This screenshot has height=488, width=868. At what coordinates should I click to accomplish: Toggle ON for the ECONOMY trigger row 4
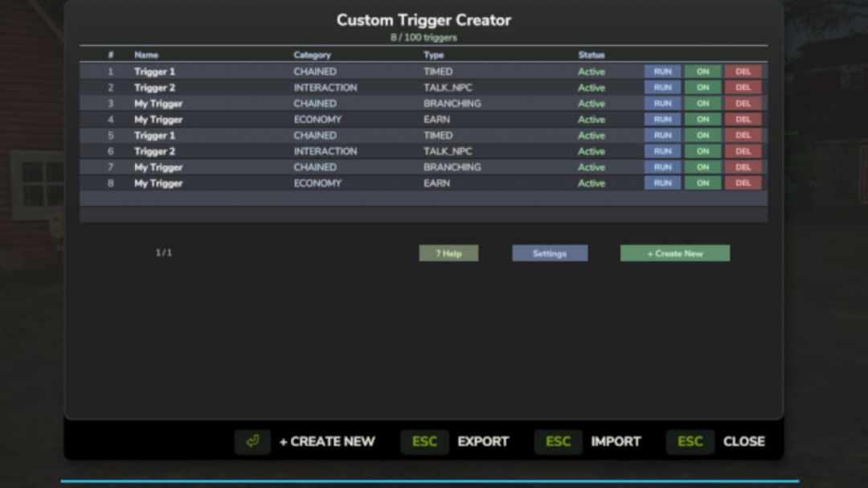tap(702, 119)
